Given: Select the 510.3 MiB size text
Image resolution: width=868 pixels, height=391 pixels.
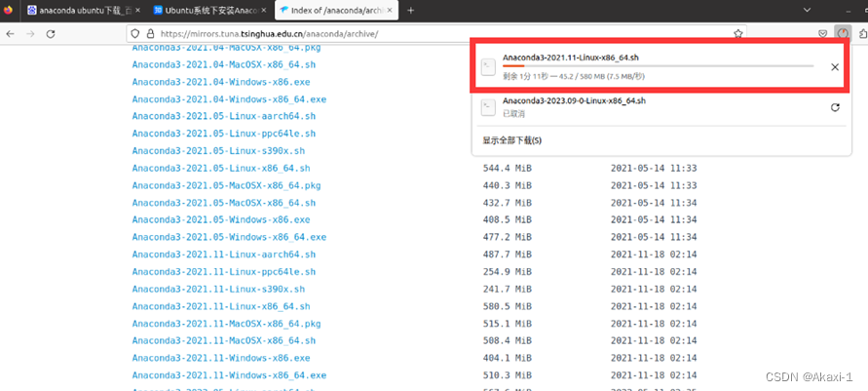Looking at the screenshot, I should 508,375.
